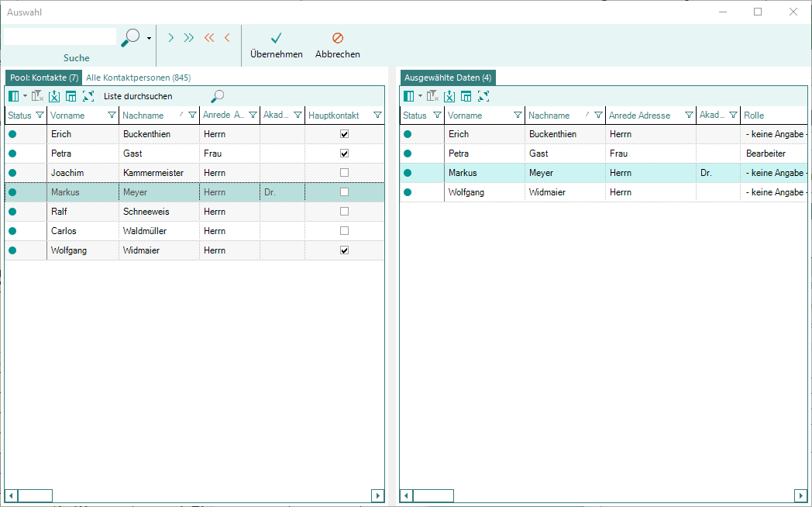This screenshot has width=812, height=507.
Task: Uncheck Hauptkontakt for Erich Buckenthien
Action: [x=344, y=134]
